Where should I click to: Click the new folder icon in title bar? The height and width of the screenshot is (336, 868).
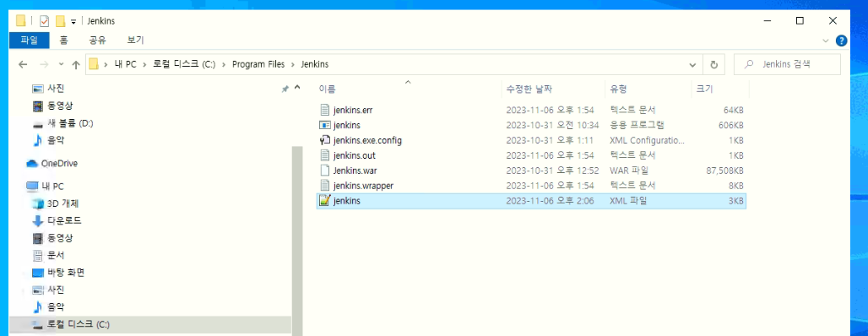pyautogui.click(x=60, y=21)
